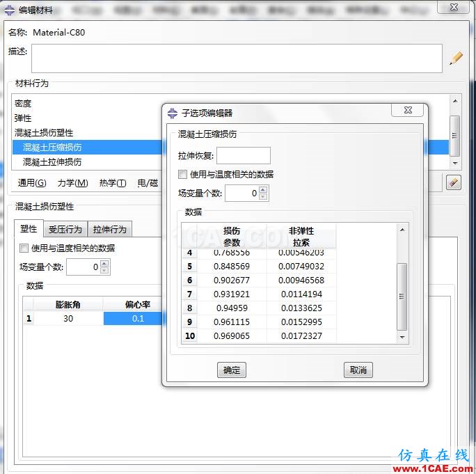Click strain value 0.0152995
Viewport: 476px width, 474px height.
point(301,322)
